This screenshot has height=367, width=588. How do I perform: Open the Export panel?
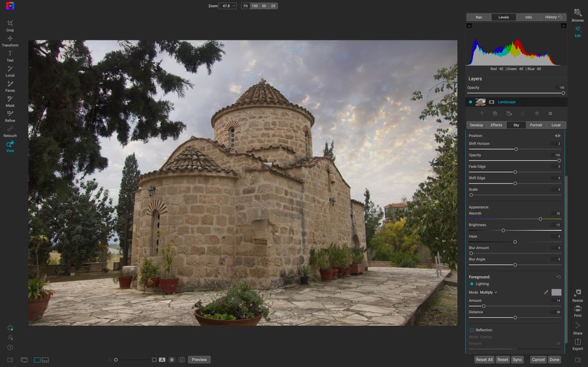click(x=577, y=345)
